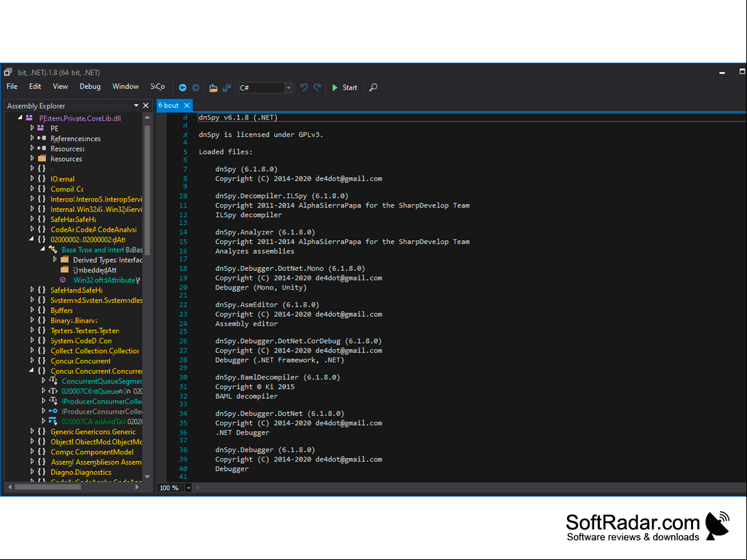Expand the Generic.Genericons.Generic namespace node

32,431
